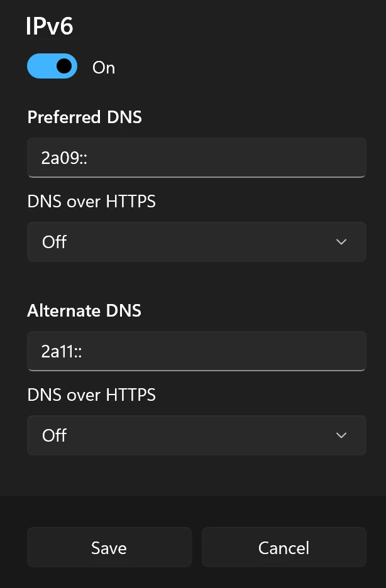Image resolution: width=386 pixels, height=588 pixels.
Task: Click the black knob of IPv6 switch
Action: (x=63, y=66)
